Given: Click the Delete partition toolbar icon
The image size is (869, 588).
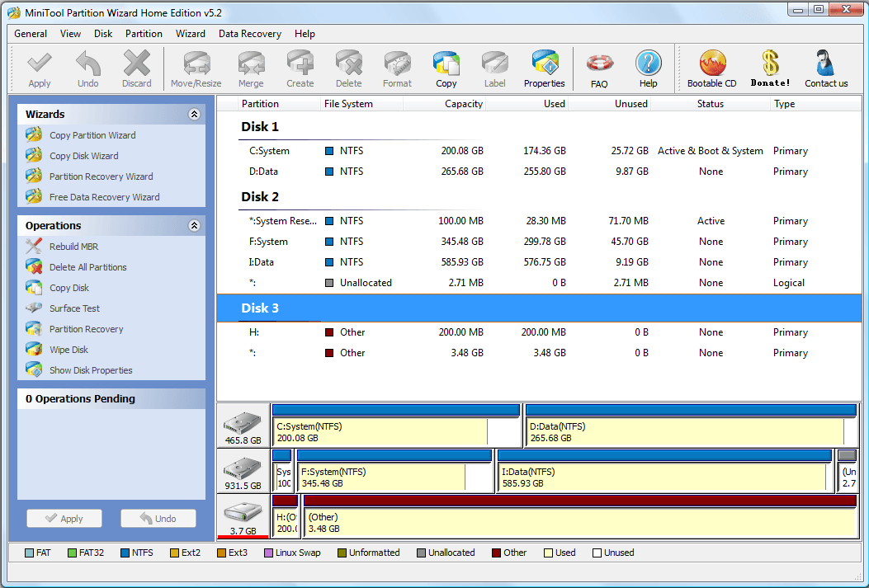Looking at the screenshot, I should pyautogui.click(x=348, y=64).
